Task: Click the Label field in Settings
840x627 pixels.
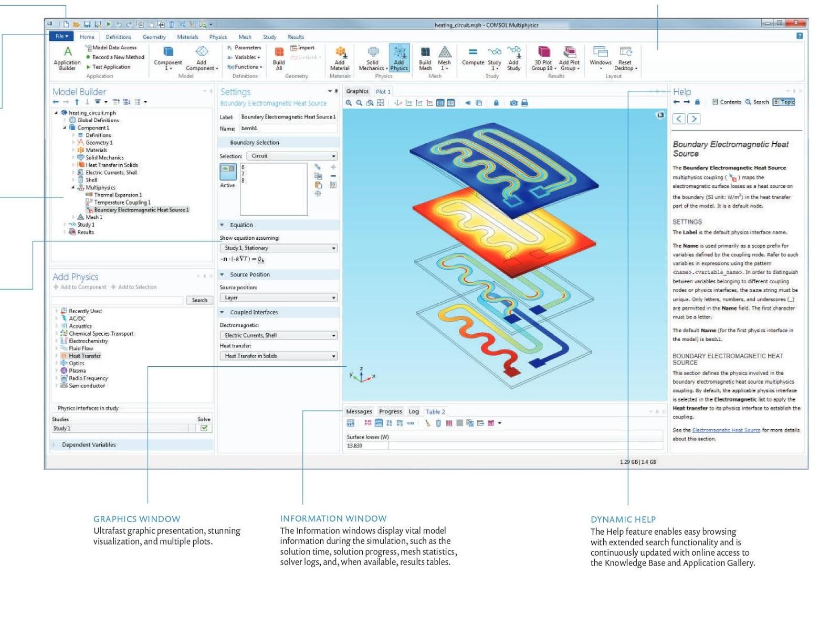Action: [288, 117]
